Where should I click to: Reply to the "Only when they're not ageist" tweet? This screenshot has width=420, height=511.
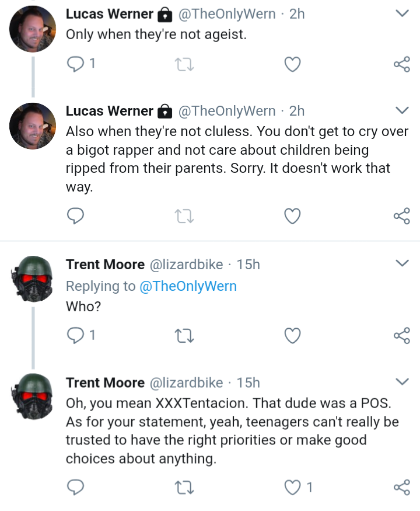[x=75, y=64]
